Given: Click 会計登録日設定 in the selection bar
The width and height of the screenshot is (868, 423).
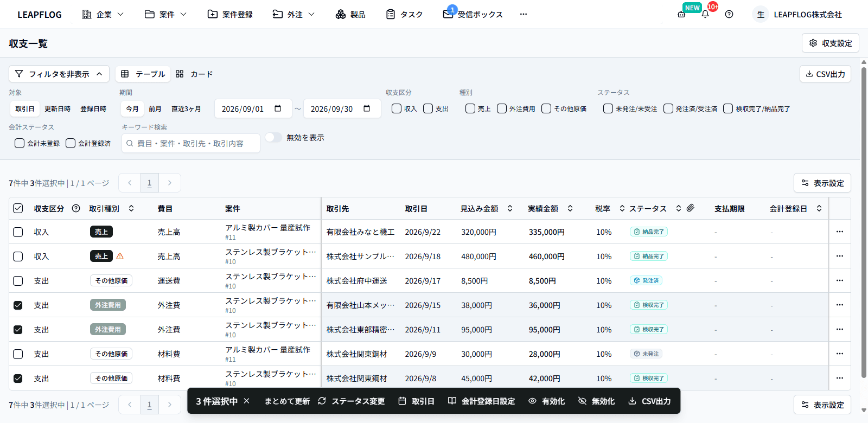Looking at the screenshot, I should pyautogui.click(x=482, y=401).
